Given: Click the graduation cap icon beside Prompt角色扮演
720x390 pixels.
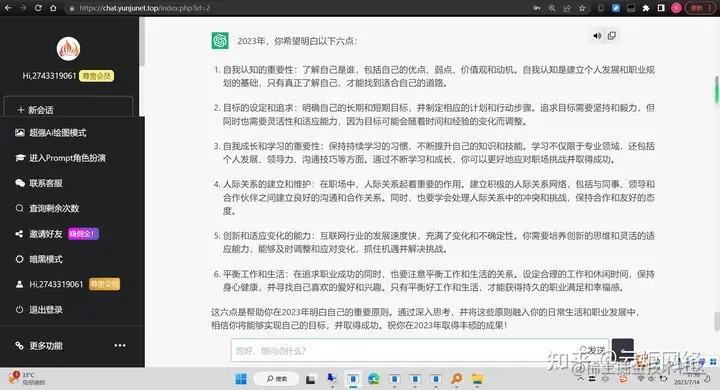Looking at the screenshot, I should point(20,158).
